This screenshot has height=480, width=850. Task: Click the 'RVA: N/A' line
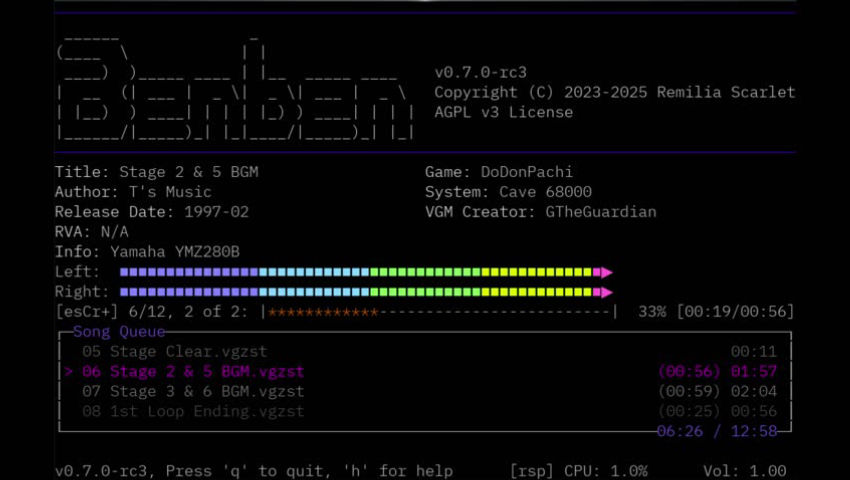pos(92,232)
